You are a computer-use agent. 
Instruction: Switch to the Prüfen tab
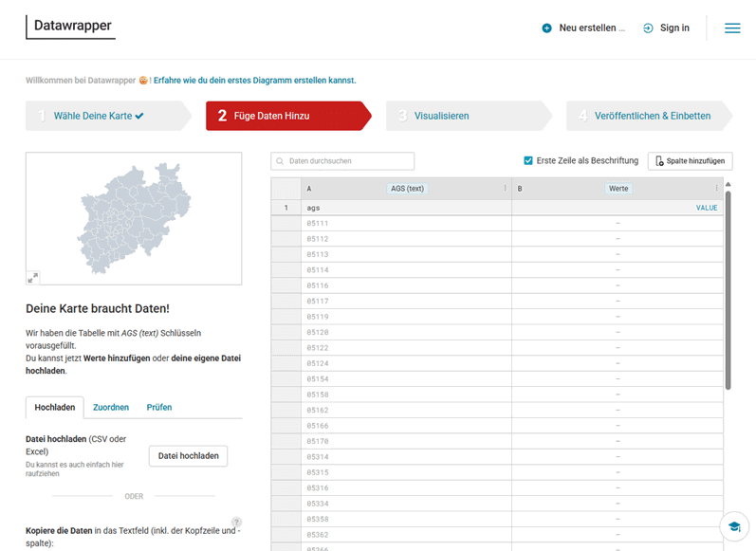[159, 408]
